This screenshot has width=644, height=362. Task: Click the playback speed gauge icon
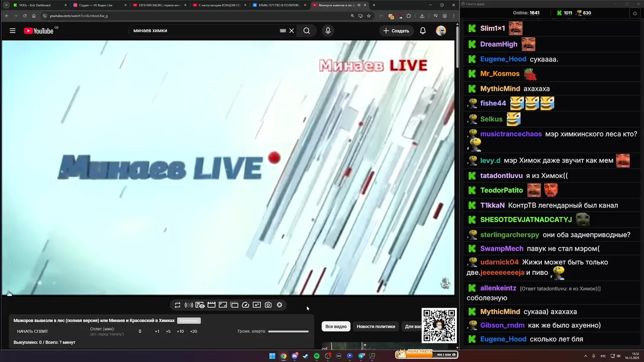click(x=246, y=305)
